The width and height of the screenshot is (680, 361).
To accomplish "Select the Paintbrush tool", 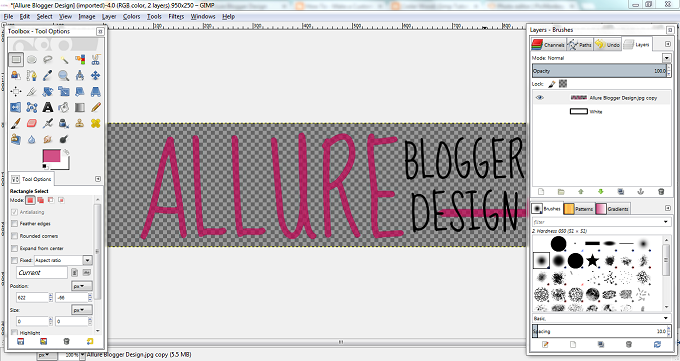I will point(16,123).
